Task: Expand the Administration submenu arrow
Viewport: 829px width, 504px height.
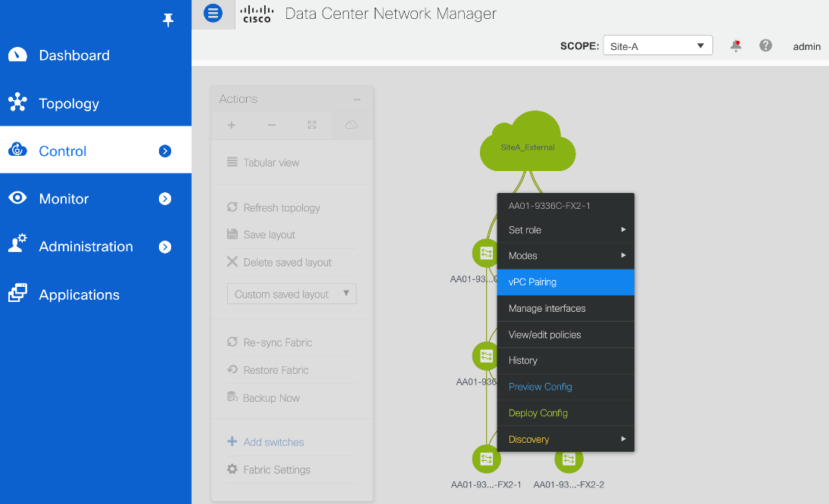Action: (x=165, y=247)
